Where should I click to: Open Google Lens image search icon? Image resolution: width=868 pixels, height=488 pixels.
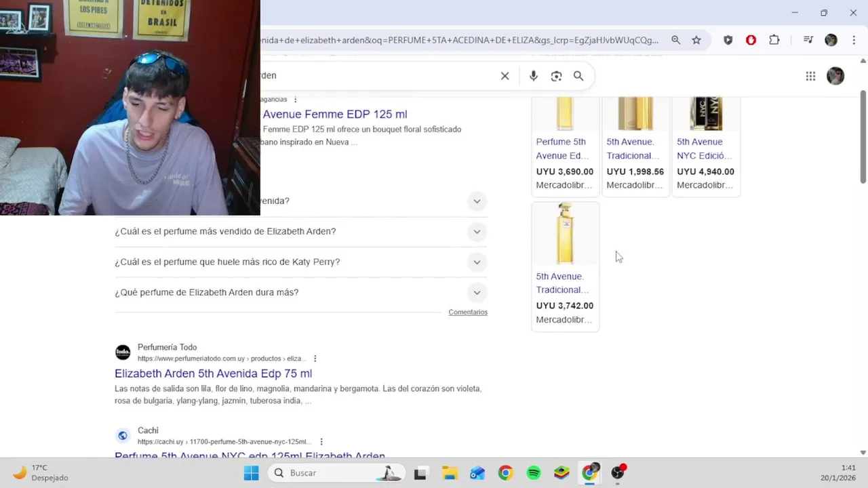tap(556, 76)
